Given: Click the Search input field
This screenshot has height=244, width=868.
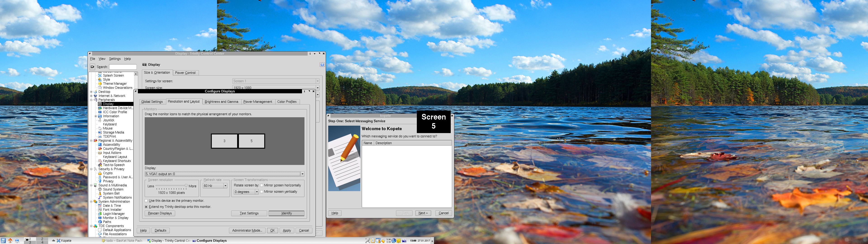Looking at the screenshot, I should (123, 67).
